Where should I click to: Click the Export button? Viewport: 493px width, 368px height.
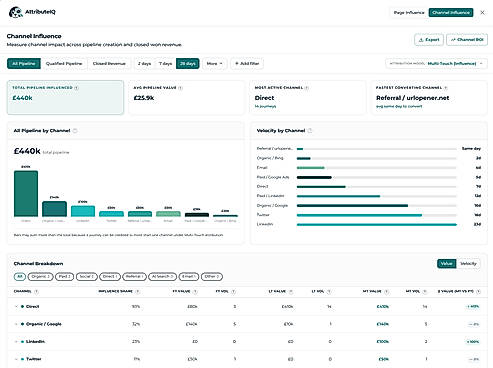pos(429,40)
